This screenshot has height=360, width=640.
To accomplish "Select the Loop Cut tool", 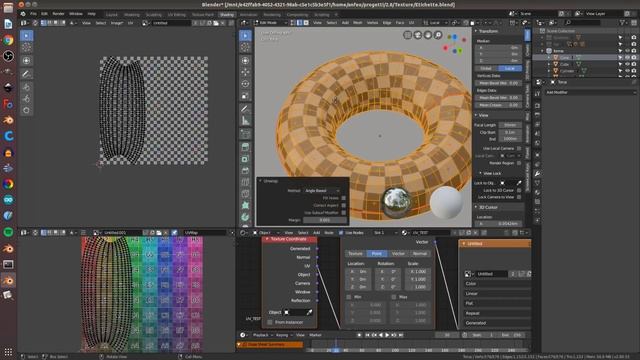I will 245,182.
